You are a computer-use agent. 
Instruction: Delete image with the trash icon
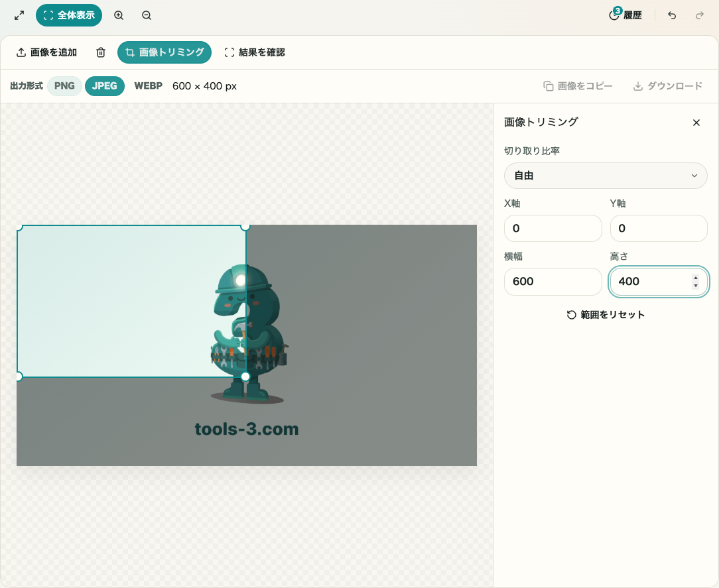[101, 52]
